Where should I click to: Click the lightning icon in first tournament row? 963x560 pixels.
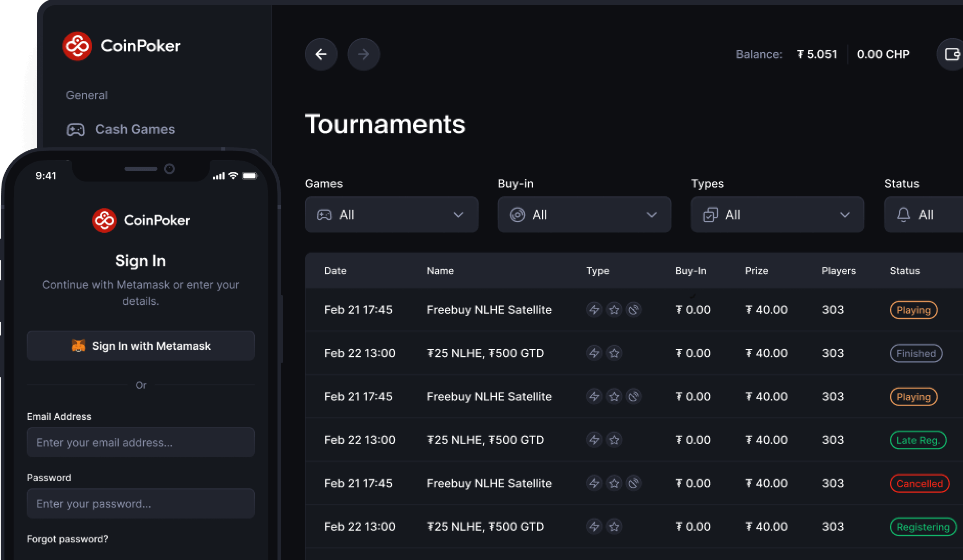(594, 309)
